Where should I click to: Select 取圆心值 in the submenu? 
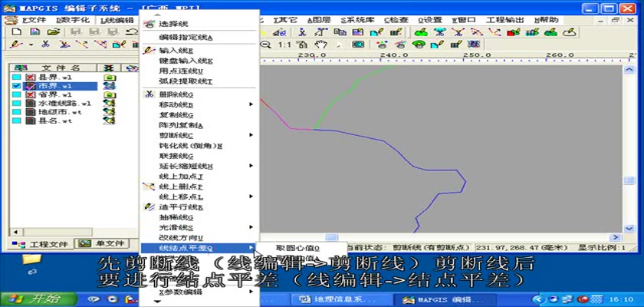[x=301, y=248]
